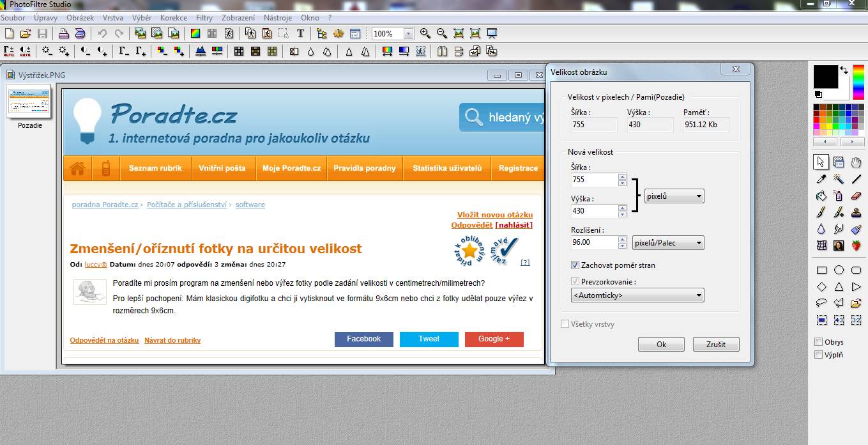Select the Magic wand tool

coord(839,179)
